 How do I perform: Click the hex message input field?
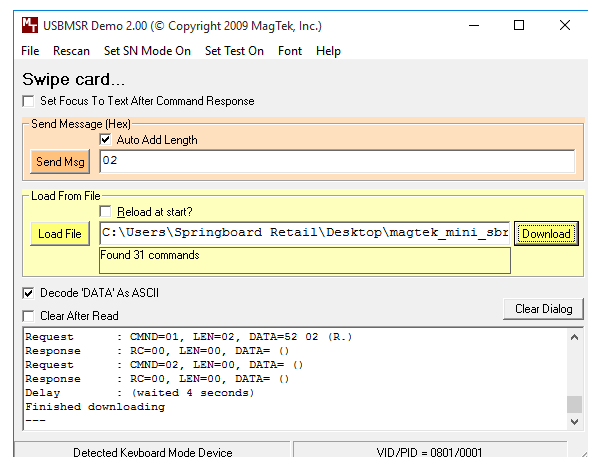337,161
